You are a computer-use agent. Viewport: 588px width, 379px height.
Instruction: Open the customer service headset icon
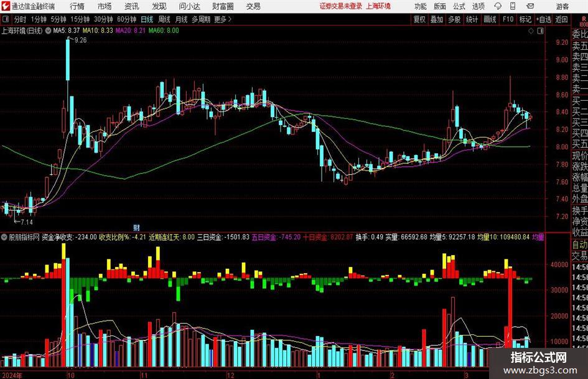coord(498,6)
